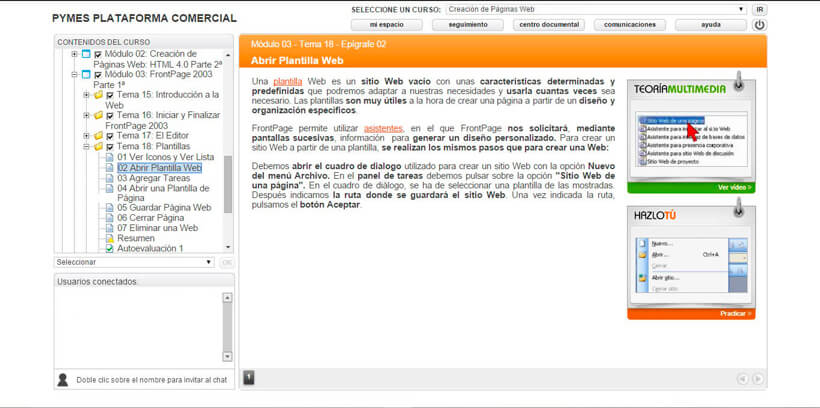Toggle the Tema 15 checkbox
The image size is (820, 408).
(x=109, y=95)
